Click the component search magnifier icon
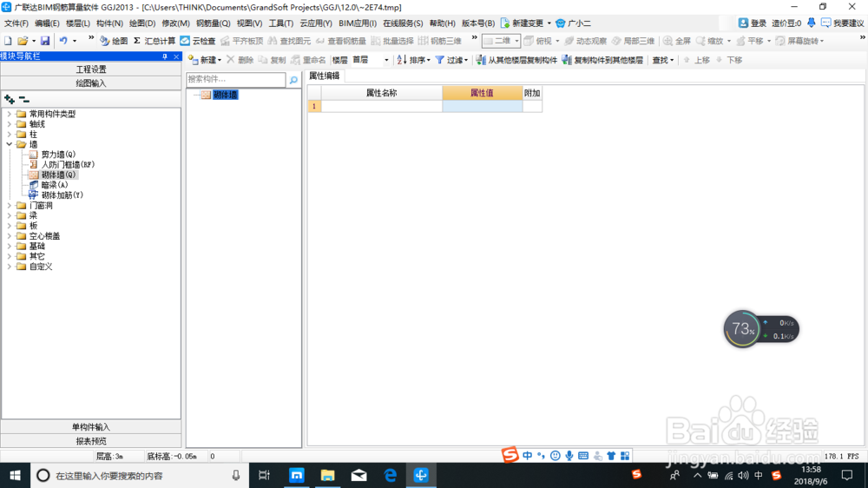The image size is (868, 488). (x=293, y=80)
